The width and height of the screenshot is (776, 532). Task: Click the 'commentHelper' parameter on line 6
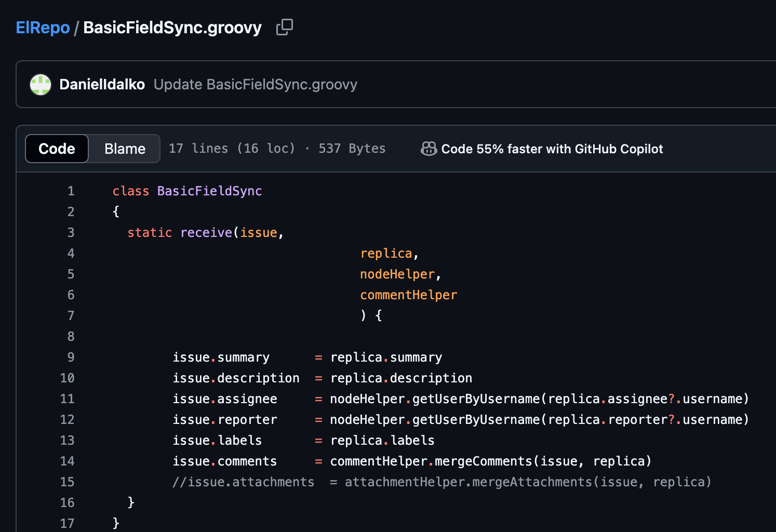409,295
